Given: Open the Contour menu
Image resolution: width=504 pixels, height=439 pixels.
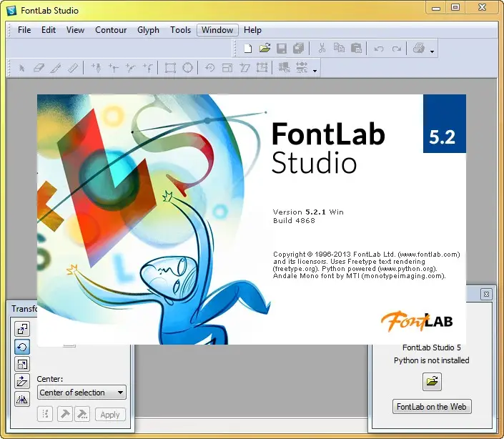Looking at the screenshot, I should pos(111,30).
